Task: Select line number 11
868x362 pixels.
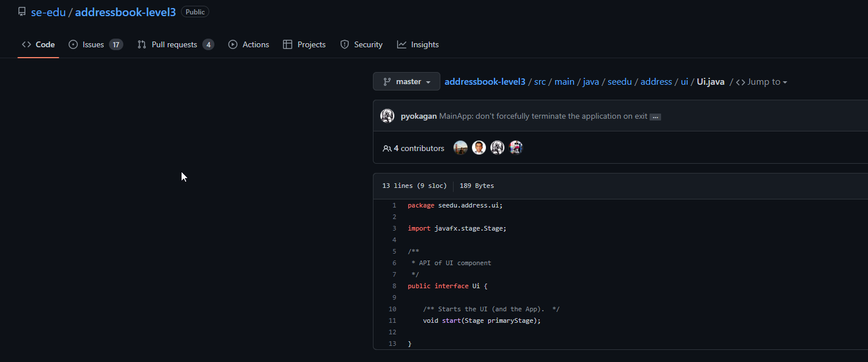Action: (x=393, y=320)
